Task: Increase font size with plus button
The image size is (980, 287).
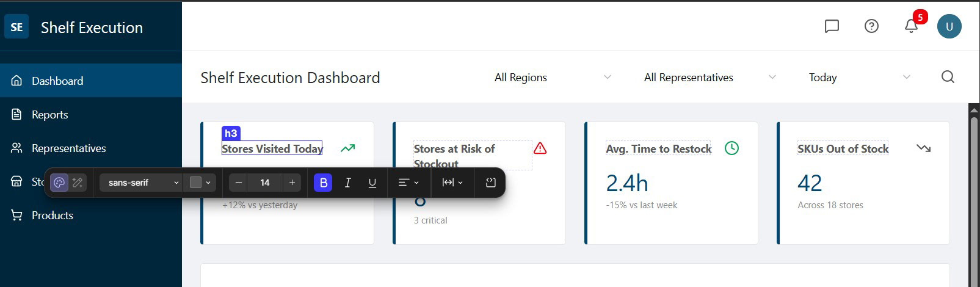Action: point(292,183)
